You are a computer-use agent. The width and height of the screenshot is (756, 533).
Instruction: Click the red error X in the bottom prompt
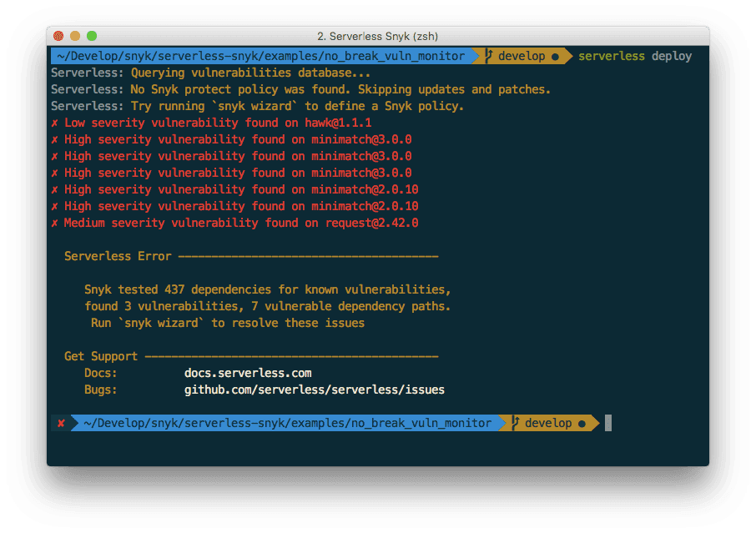pyautogui.click(x=61, y=424)
